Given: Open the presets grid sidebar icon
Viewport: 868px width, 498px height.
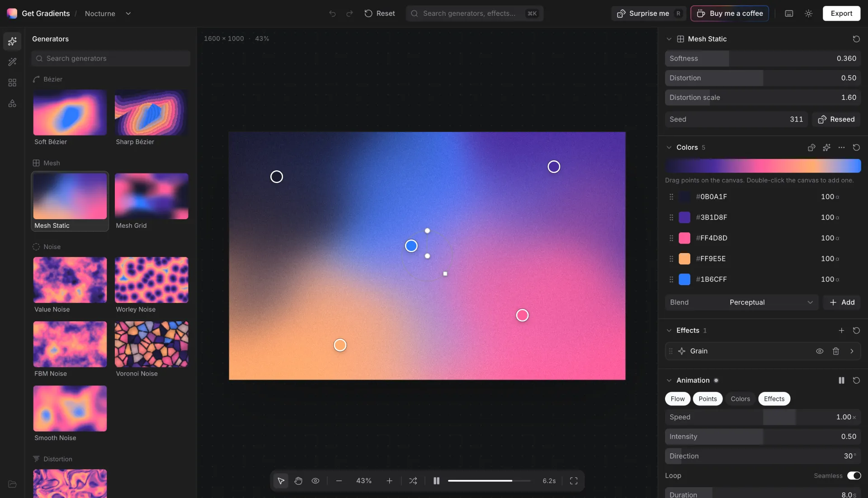Looking at the screenshot, I should pyautogui.click(x=12, y=83).
